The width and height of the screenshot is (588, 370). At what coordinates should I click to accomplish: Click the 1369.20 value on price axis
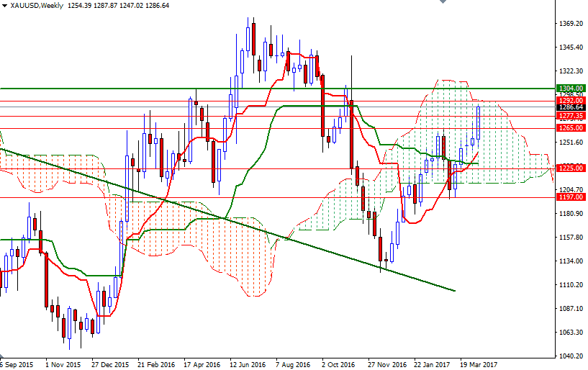571,24
